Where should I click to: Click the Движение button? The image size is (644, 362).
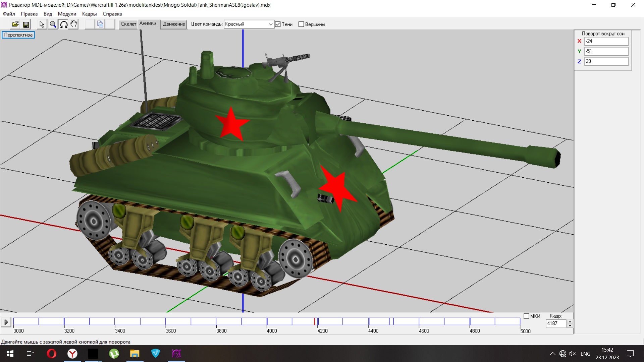(x=174, y=24)
